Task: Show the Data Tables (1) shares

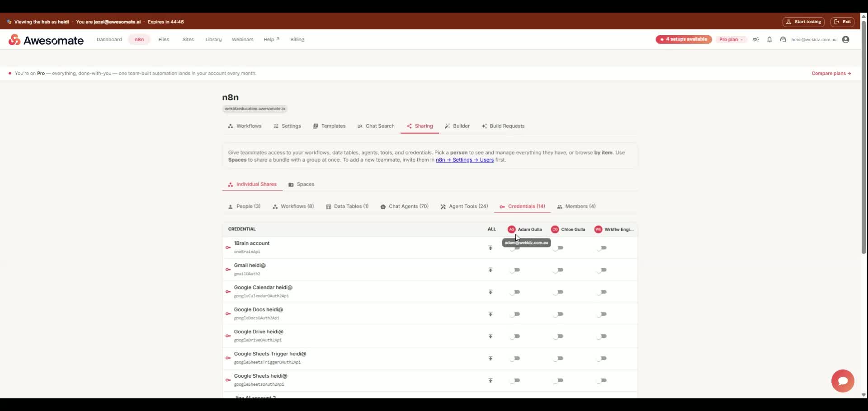Action: (347, 206)
